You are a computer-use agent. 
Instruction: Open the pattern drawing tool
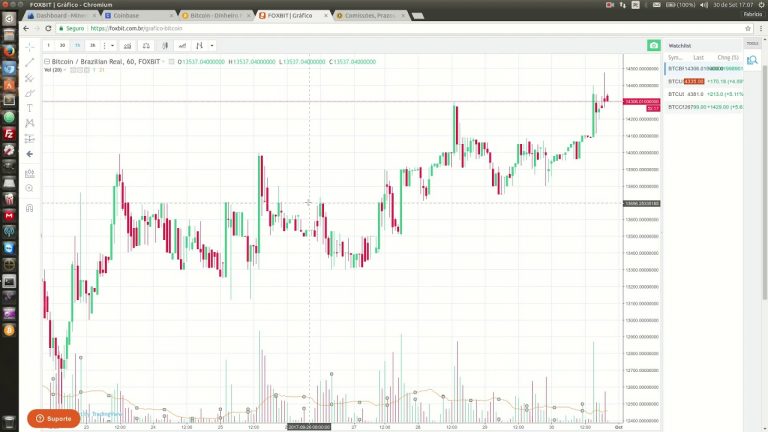[30, 123]
